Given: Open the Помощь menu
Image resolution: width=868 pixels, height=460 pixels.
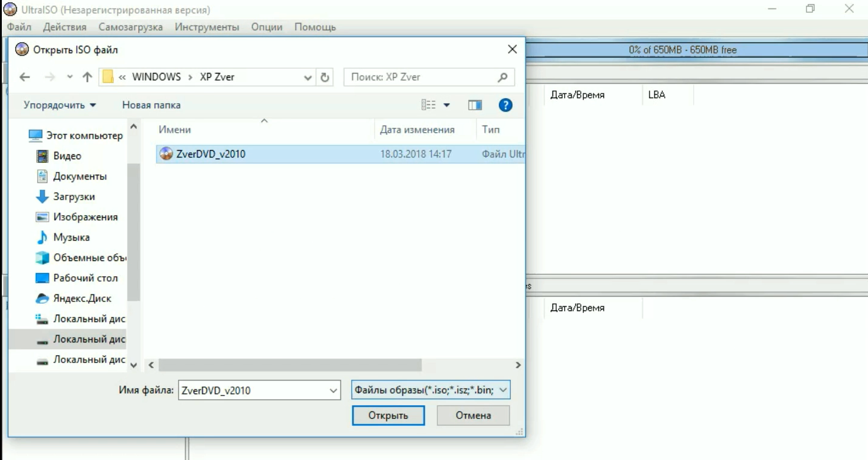Looking at the screenshot, I should coord(315,27).
